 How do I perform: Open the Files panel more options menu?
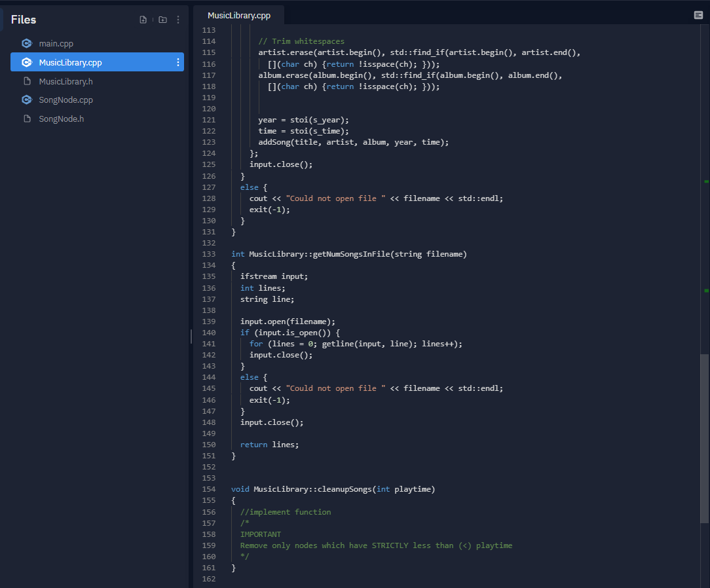click(178, 20)
